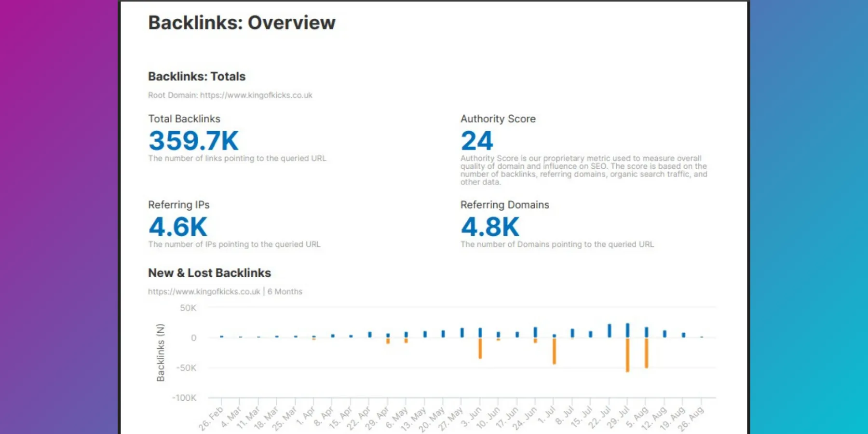Image resolution: width=868 pixels, height=434 pixels.
Task: Click the -100K y-axis label
Action: coord(184,398)
